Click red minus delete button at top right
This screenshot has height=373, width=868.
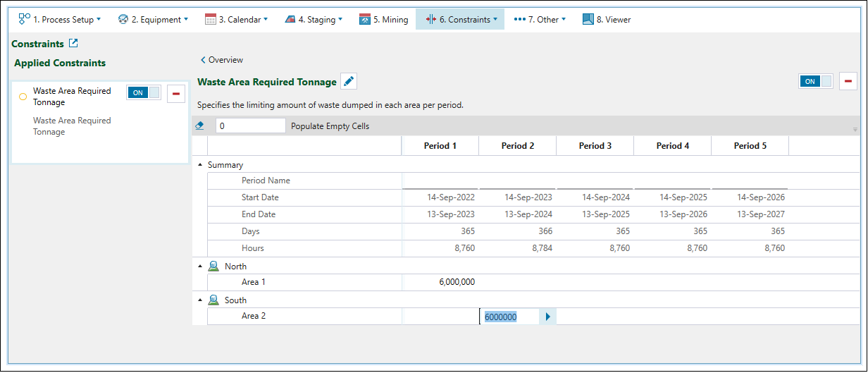tap(847, 81)
